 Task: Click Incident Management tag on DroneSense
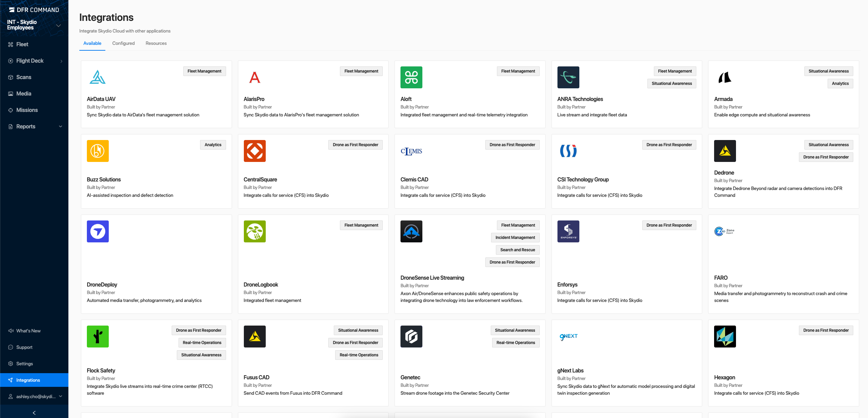coord(515,238)
